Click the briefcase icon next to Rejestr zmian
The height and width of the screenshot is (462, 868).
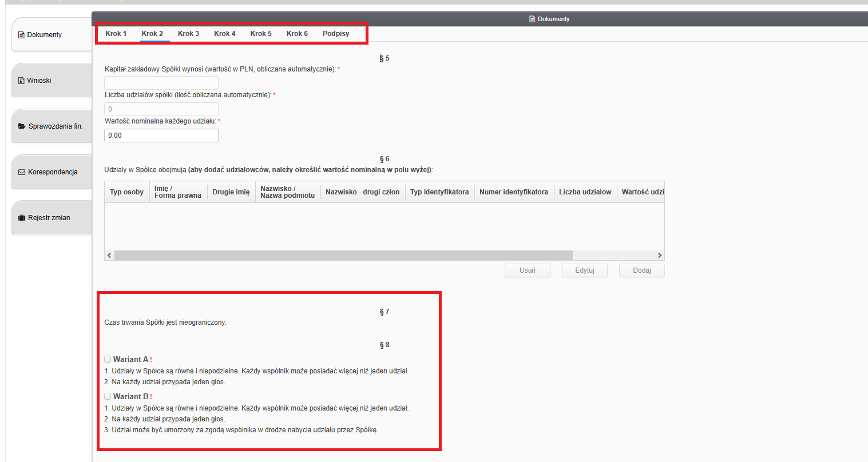(x=22, y=218)
